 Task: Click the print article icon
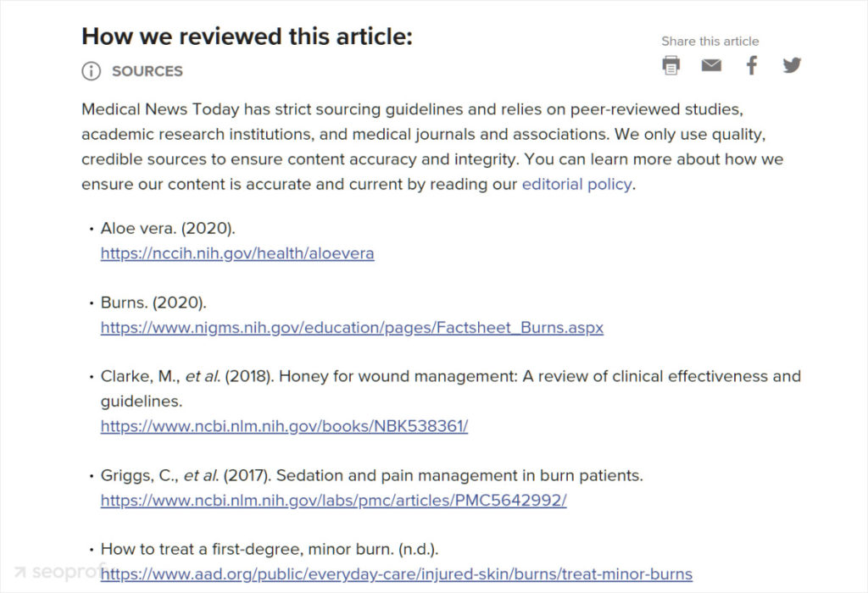(670, 65)
